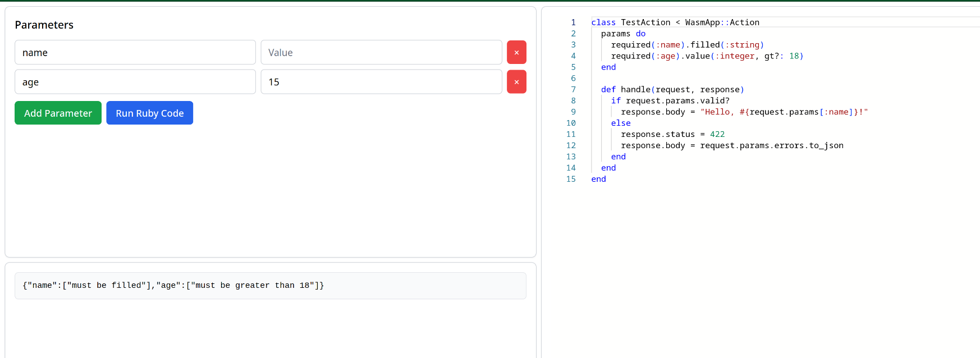Click the Parameters heading
The width and height of the screenshot is (980, 358).
click(44, 25)
